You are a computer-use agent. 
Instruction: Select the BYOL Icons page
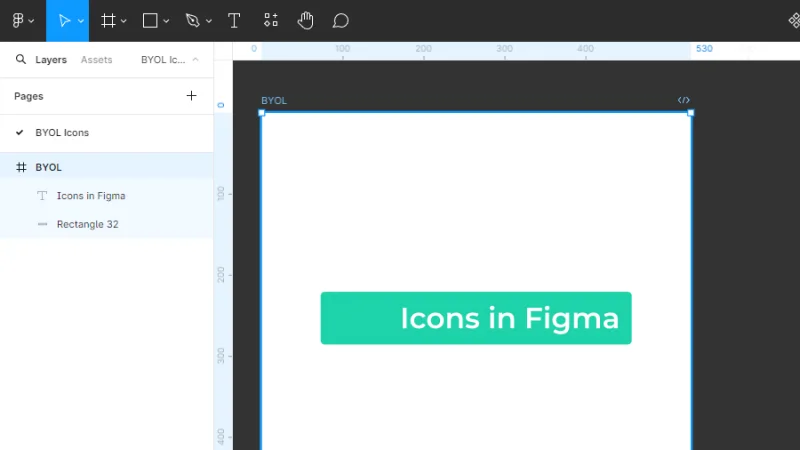pyautogui.click(x=107, y=133)
